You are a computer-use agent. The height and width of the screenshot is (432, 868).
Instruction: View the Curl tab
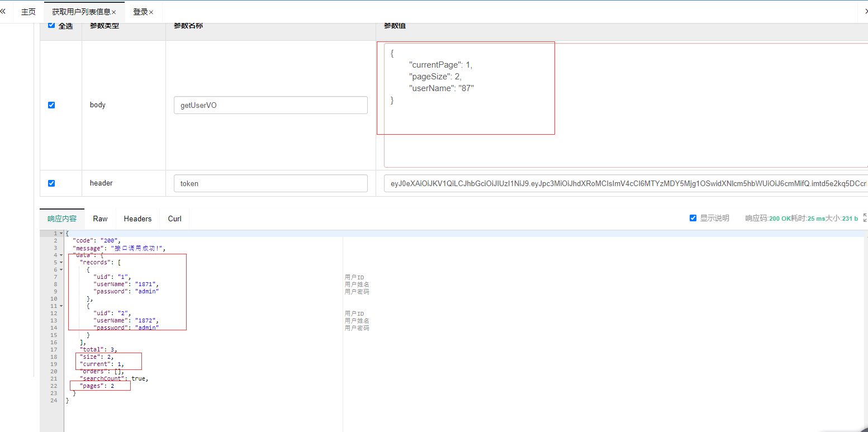[x=174, y=219]
